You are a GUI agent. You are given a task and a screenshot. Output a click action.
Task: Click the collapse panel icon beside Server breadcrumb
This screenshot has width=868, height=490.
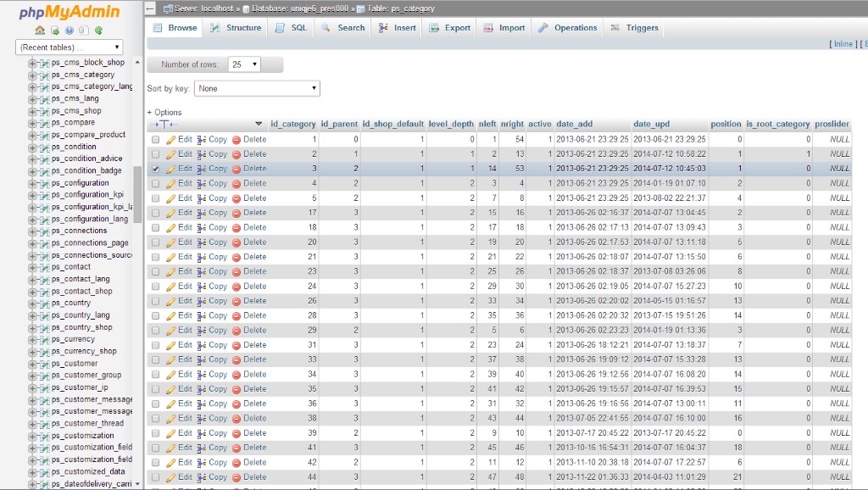pos(151,8)
